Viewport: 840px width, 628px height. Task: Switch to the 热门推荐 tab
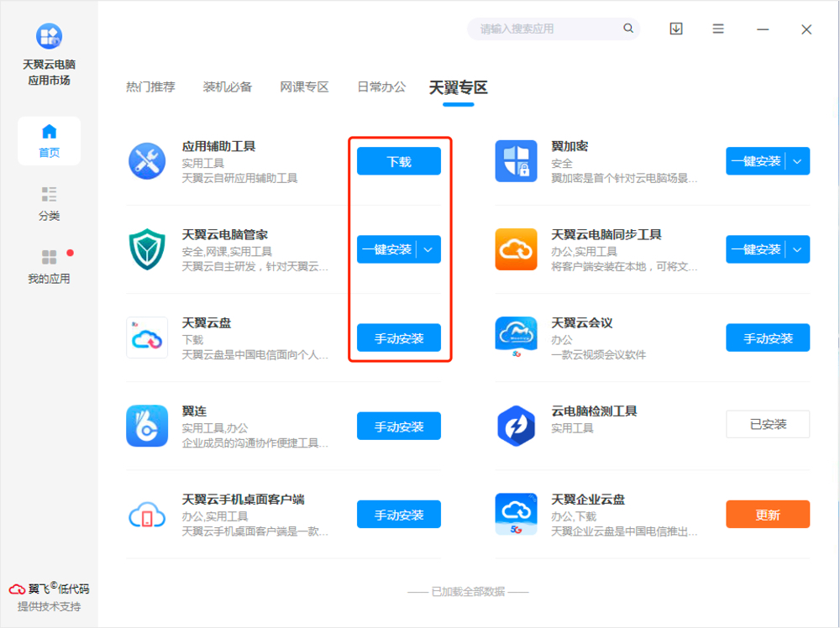point(150,86)
